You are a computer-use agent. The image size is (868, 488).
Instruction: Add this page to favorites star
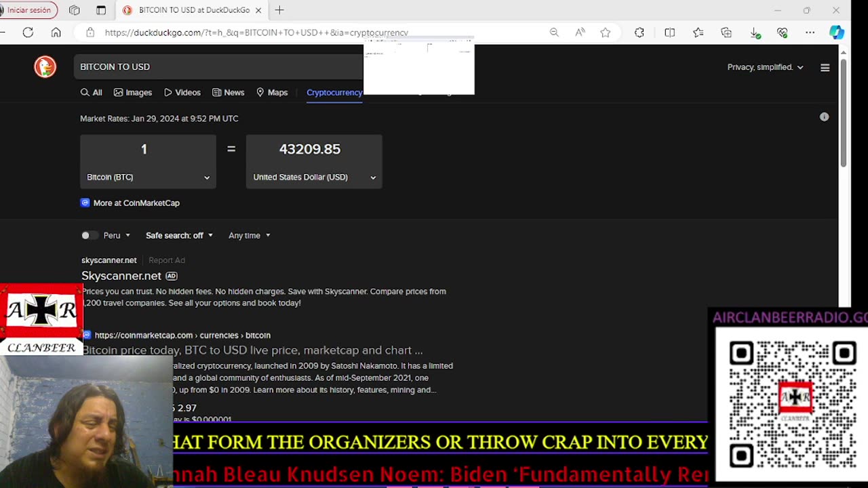click(606, 33)
